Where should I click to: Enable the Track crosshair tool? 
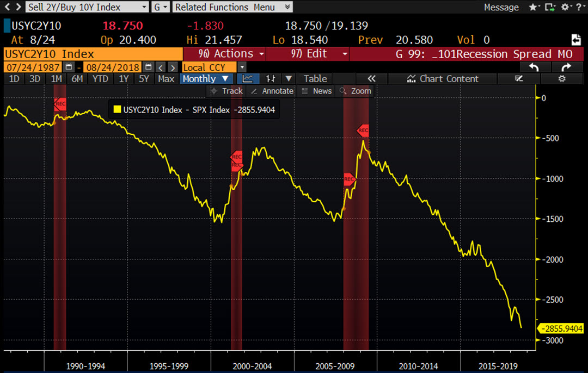tap(226, 91)
